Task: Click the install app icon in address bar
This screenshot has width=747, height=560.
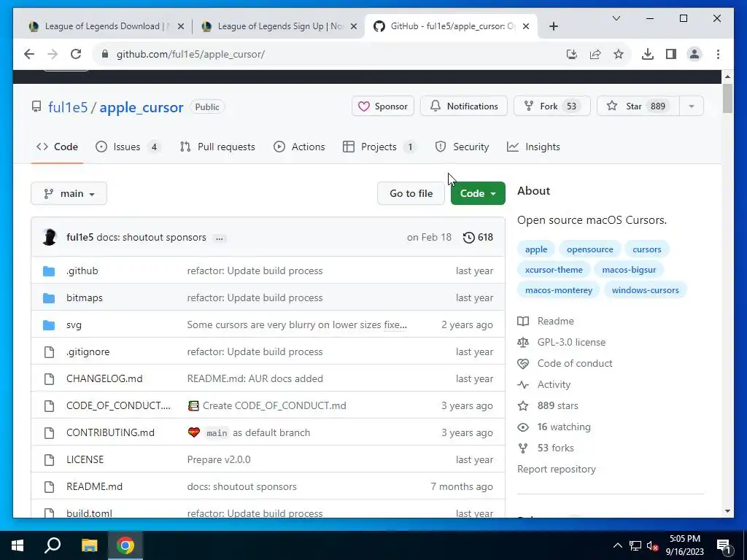Action: point(572,54)
